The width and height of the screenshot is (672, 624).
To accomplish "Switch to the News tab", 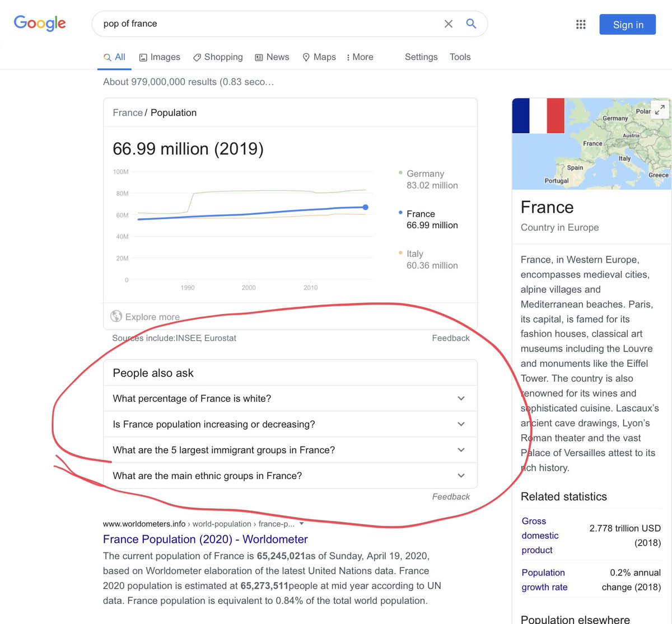I will (272, 57).
